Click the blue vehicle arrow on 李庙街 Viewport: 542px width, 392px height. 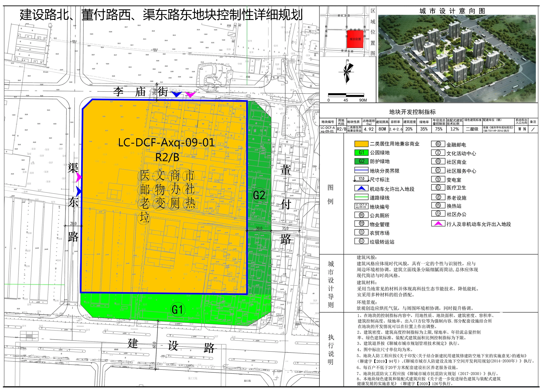(x=176, y=94)
